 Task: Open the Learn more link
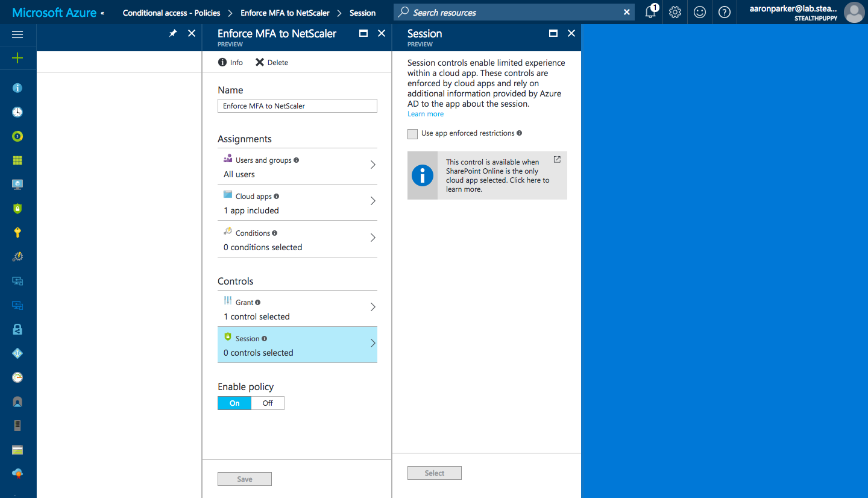pos(426,114)
